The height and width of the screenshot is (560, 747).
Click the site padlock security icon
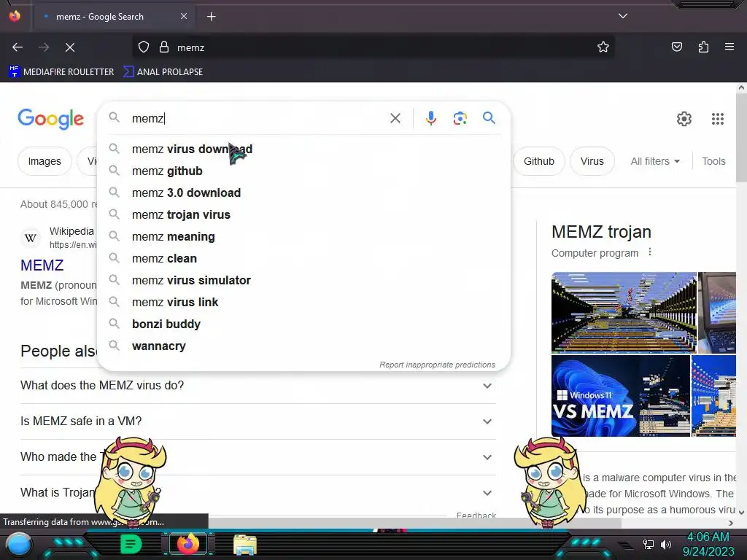click(x=164, y=47)
